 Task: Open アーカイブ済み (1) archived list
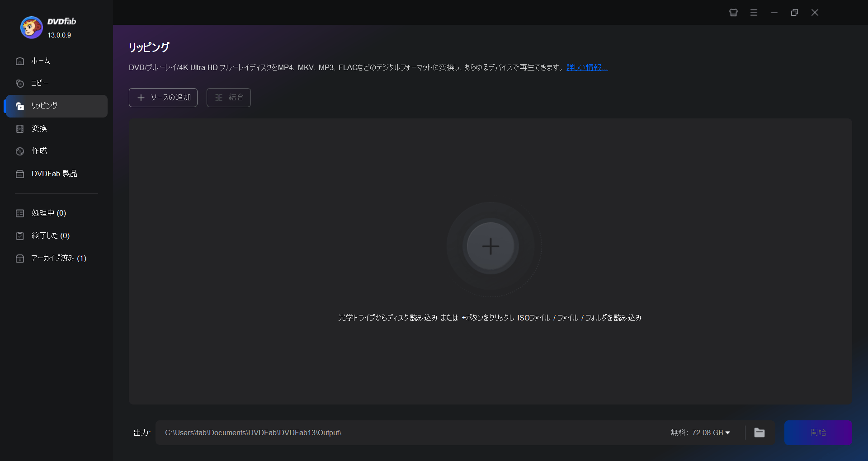tap(57, 258)
